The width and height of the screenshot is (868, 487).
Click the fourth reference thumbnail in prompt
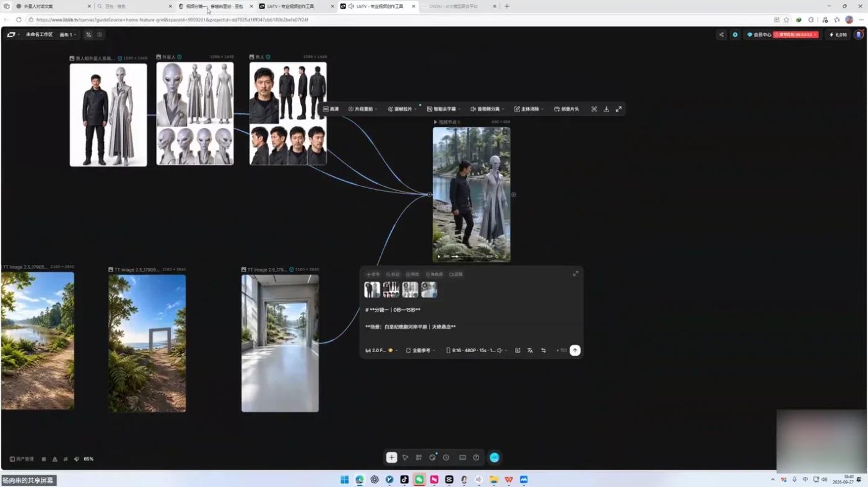coord(429,290)
